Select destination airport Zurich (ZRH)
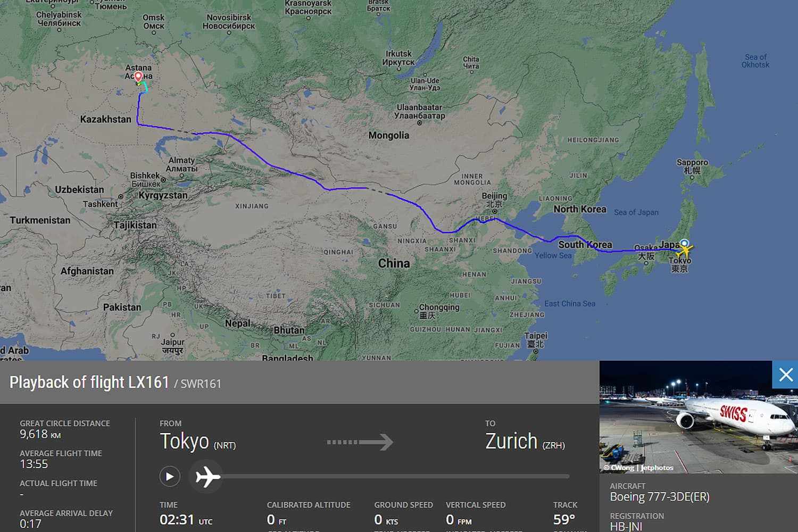 (x=525, y=442)
